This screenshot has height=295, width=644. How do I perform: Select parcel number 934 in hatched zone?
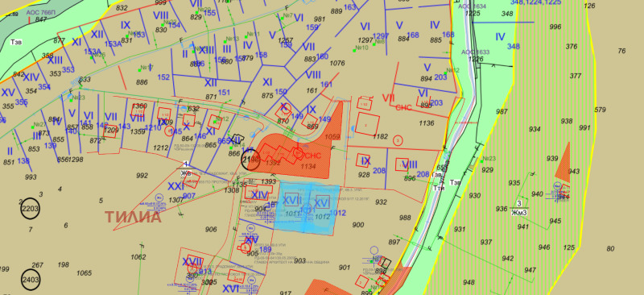pyautogui.click(x=535, y=129)
